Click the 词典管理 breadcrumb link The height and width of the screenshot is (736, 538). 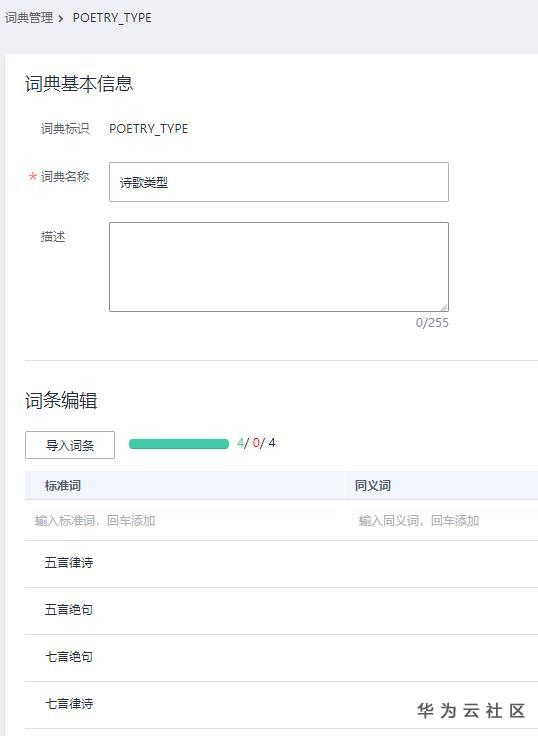coord(29,18)
